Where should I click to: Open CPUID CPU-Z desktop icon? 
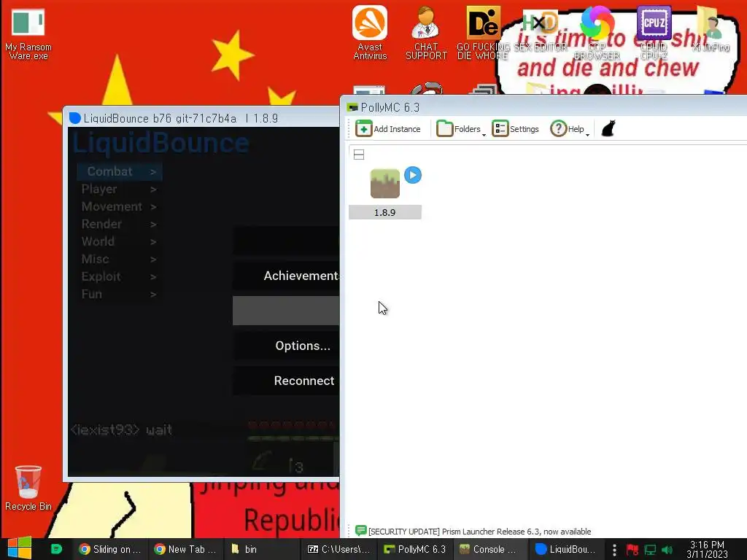pyautogui.click(x=654, y=33)
